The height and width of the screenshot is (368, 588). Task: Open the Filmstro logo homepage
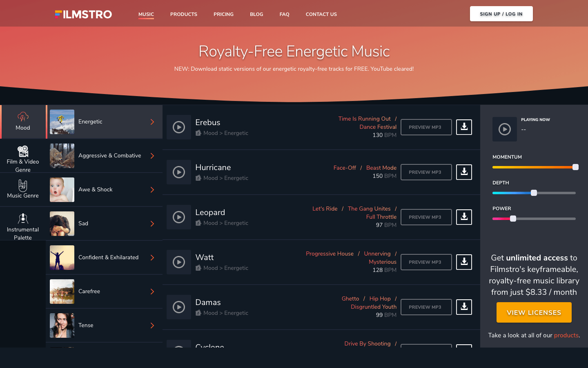point(83,14)
